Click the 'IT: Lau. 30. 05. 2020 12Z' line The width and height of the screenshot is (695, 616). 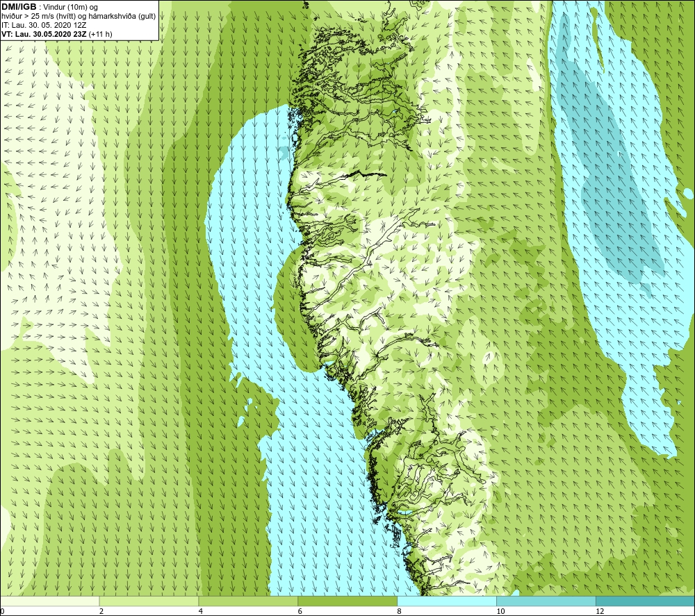(43, 25)
